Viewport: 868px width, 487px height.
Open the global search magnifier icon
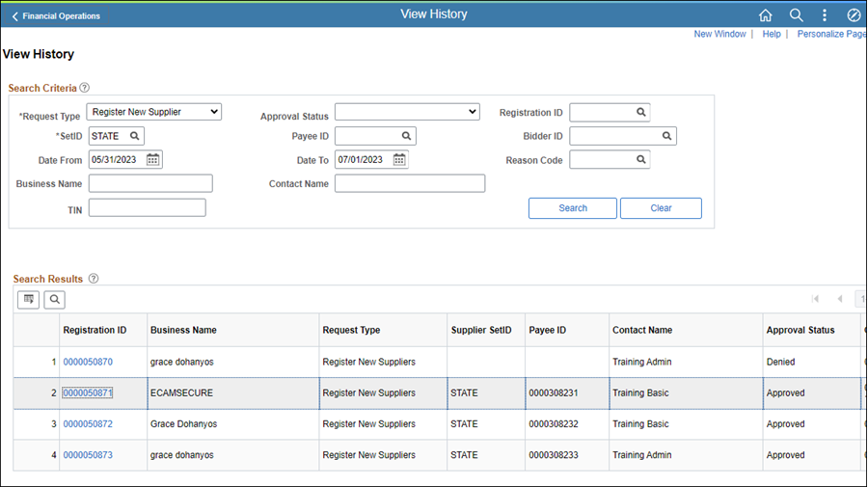(x=796, y=15)
